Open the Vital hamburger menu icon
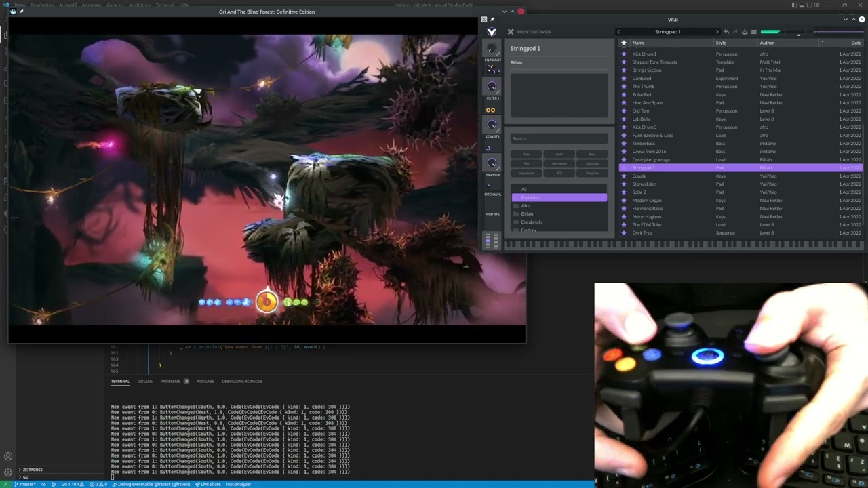Viewport: 868px width, 488px height. 753,32
